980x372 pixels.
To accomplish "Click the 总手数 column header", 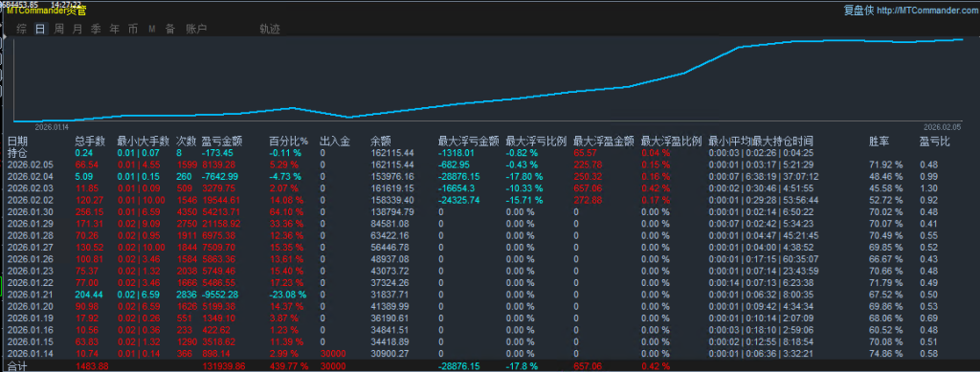I will point(91,142).
